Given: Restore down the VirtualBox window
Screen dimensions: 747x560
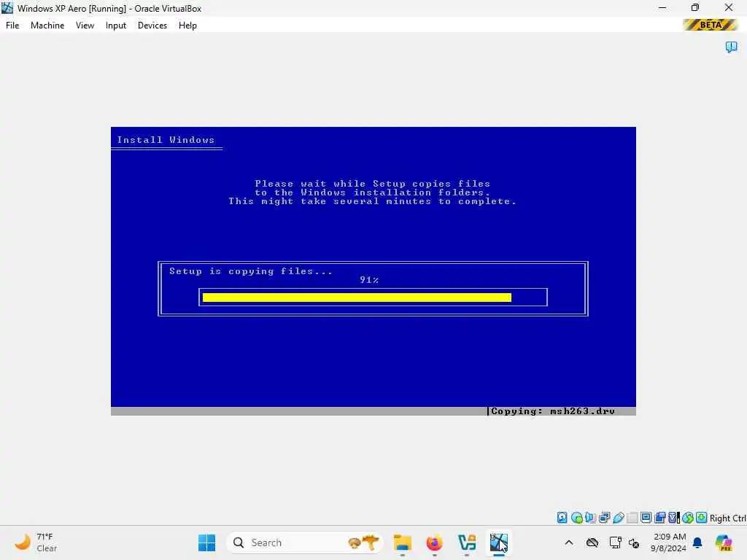Looking at the screenshot, I should coord(695,8).
